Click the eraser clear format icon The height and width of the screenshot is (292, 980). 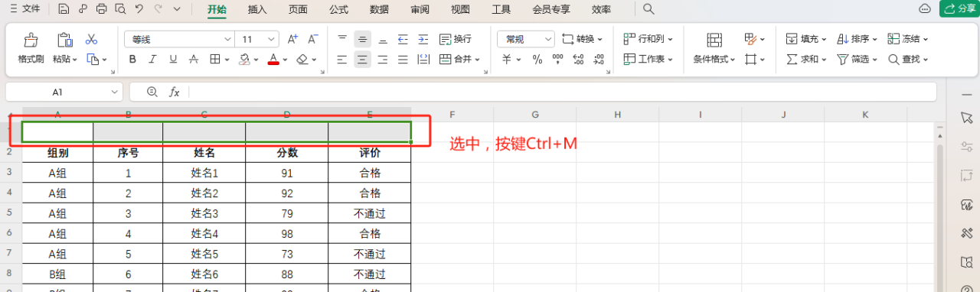(x=303, y=59)
